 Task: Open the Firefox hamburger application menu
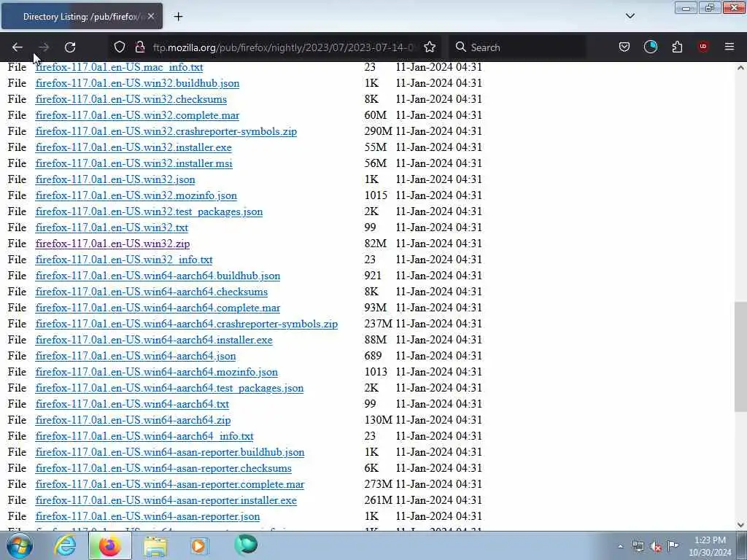click(x=729, y=47)
